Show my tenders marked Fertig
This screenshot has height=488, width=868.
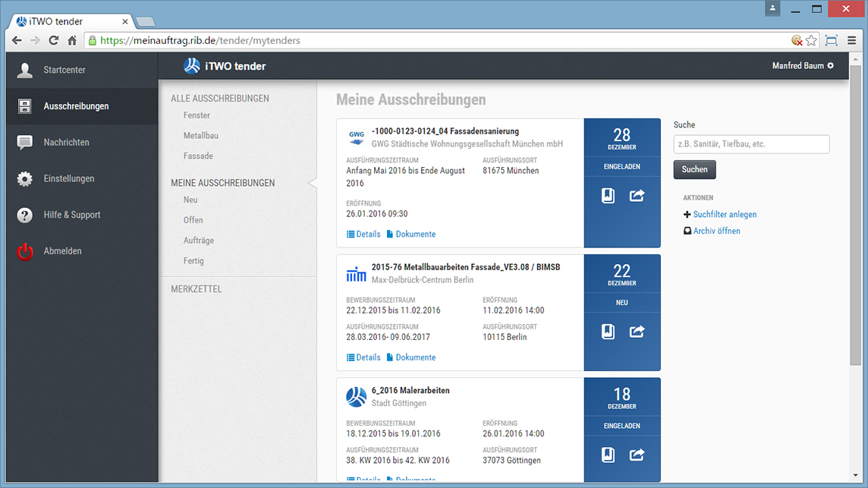coord(193,261)
